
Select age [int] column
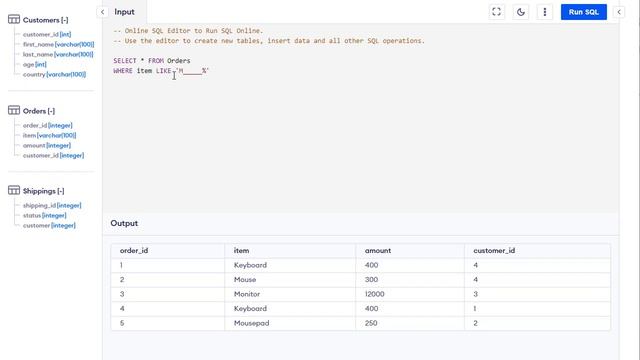35,64
